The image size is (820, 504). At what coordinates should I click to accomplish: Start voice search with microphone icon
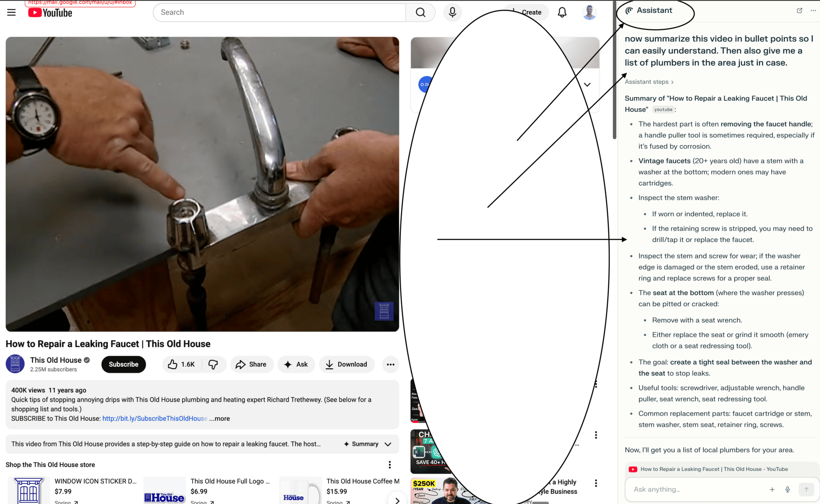[x=452, y=12]
